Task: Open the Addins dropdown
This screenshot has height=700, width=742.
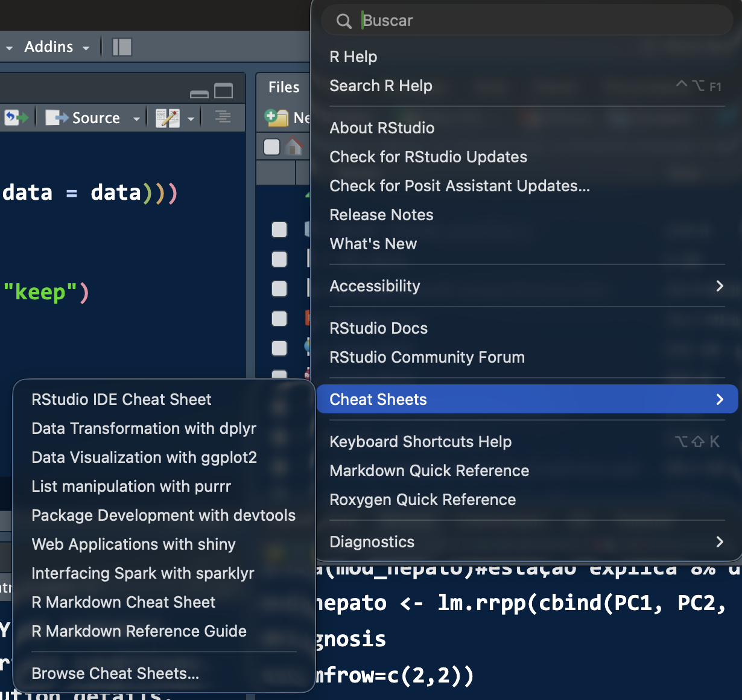Action: point(57,47)
